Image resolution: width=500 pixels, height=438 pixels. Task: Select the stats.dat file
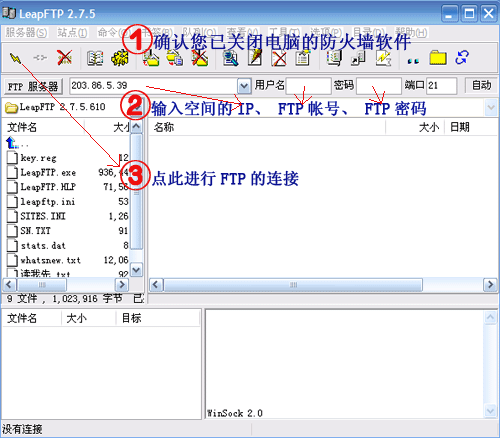43,246
